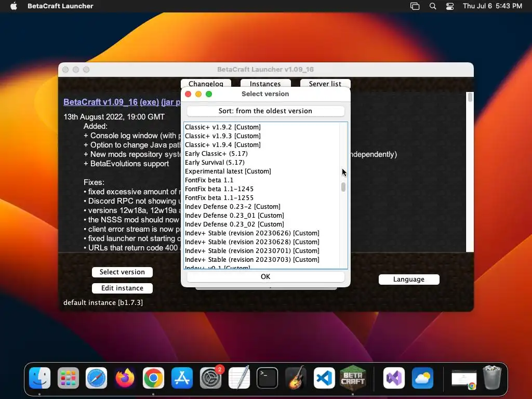The height and width of the screenshot is (399, 532).
Task: Close the Select version dialog
Action: pos(188,94)
